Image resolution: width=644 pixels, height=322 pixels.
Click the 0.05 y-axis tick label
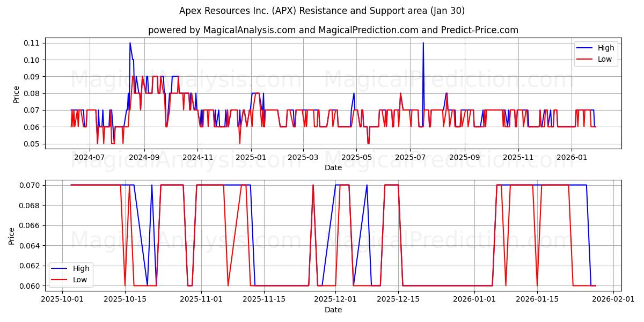click(x=32, y=144)
